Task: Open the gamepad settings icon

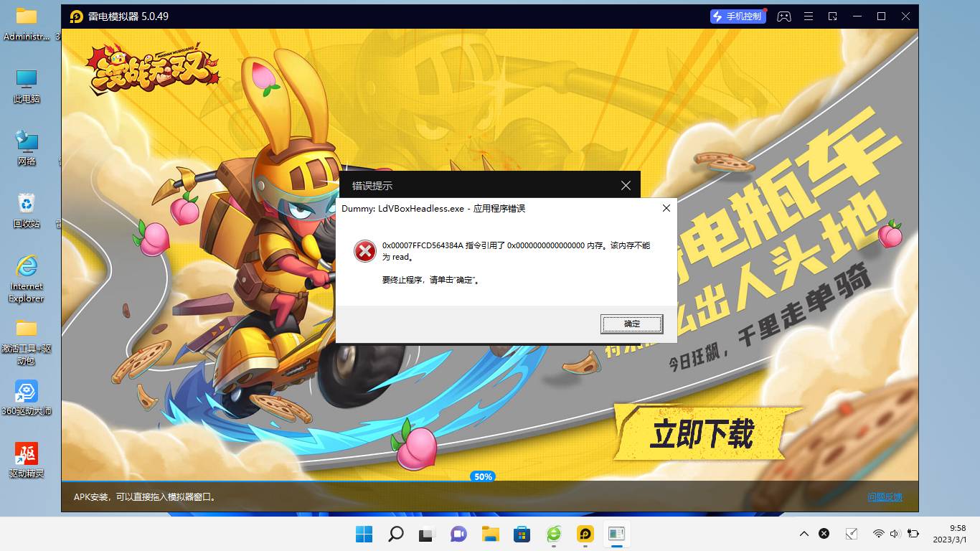Action: (x=784, y=17)
